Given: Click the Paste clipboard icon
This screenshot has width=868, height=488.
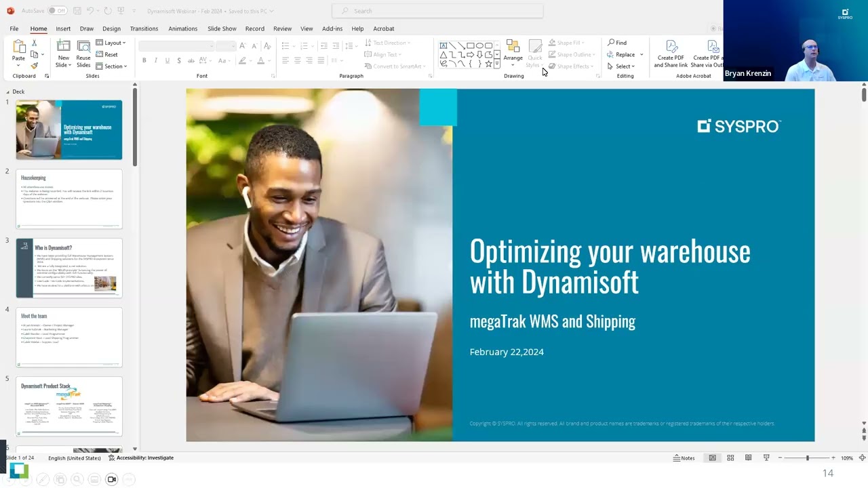Looking at the screenshot, I should [18, 47].
